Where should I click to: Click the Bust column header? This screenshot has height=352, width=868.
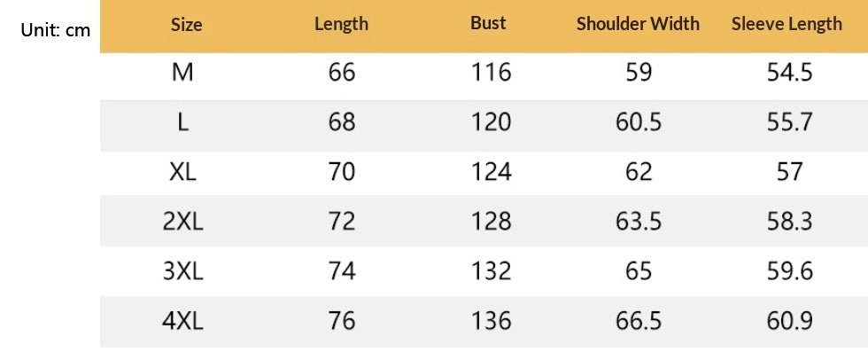pyautogui.click(x=488, y=23)
